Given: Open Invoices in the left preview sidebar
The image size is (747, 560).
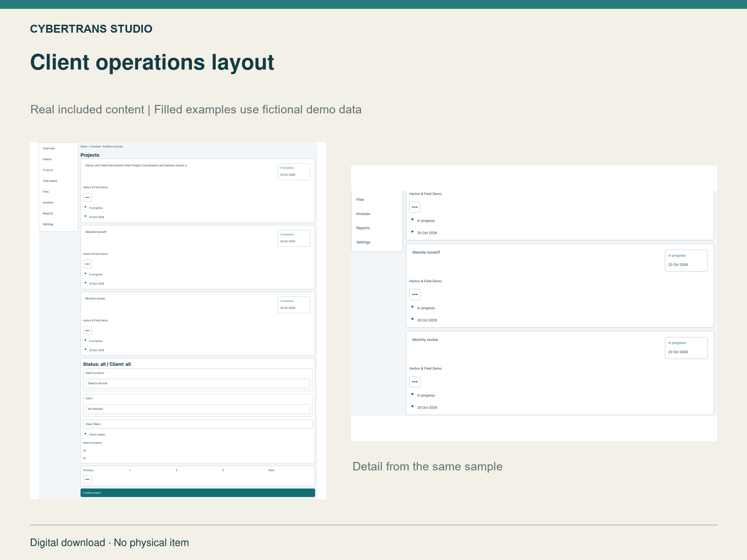Looking at the screenshot, I should point(48,203).
